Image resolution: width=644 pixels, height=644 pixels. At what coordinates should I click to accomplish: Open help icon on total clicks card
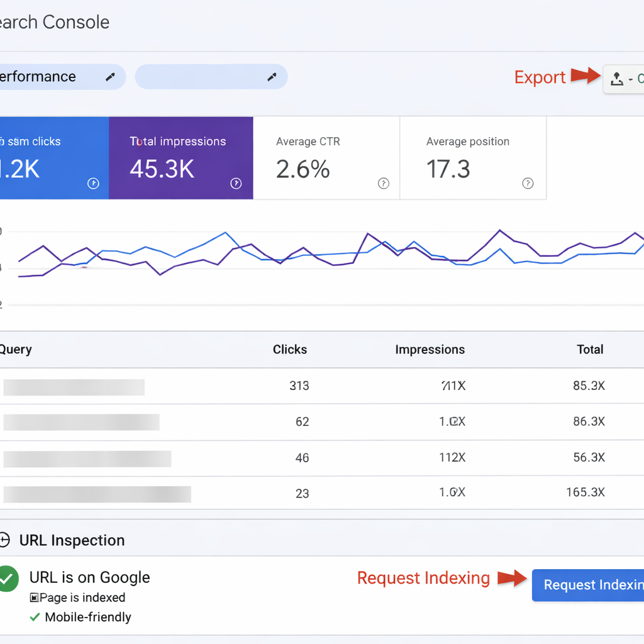point(93,183)
